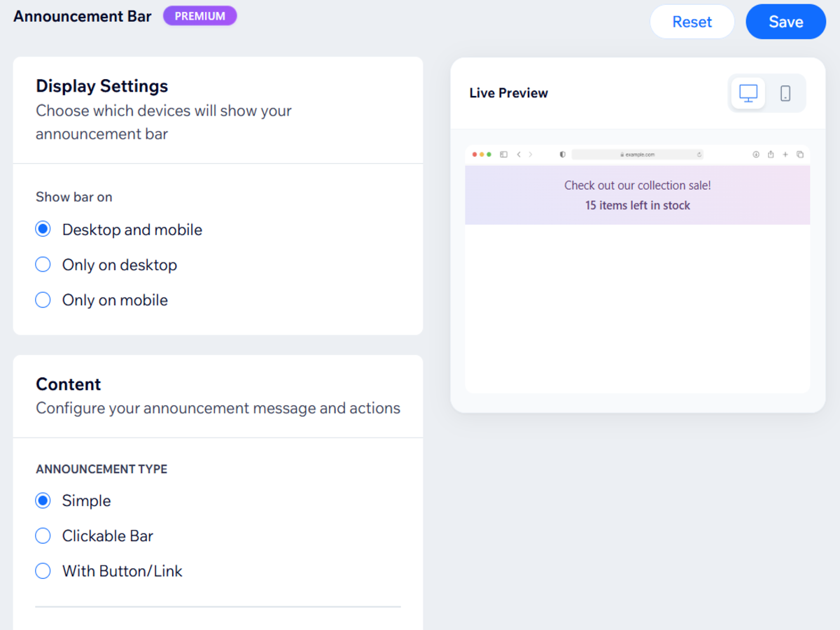Save the announcement bar settings
The width and height of the screenshot is (840, 630).
[x=785, y=22]
